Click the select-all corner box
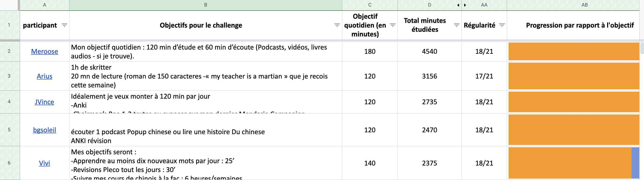Viewport: 644px width, 180px height. [9, 5]
